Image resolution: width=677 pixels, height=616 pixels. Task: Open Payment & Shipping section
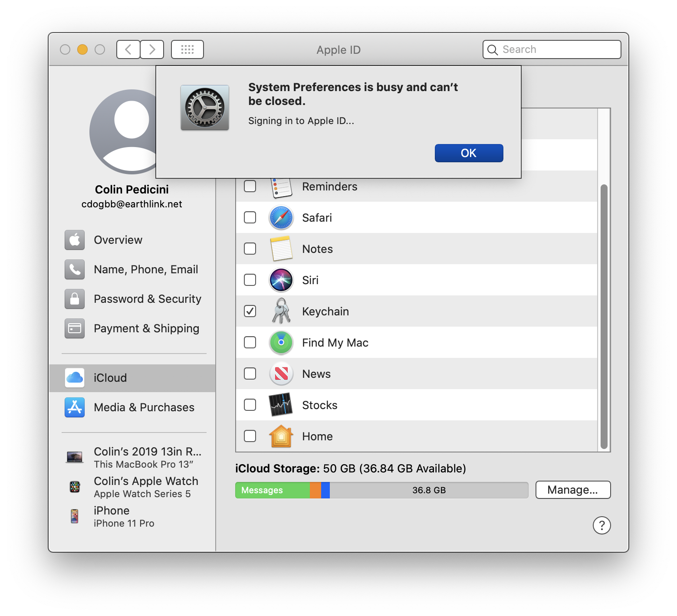(132, 328)
